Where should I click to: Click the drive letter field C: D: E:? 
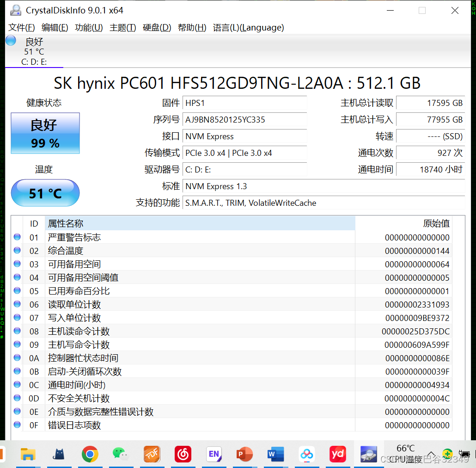coord(244,169)
